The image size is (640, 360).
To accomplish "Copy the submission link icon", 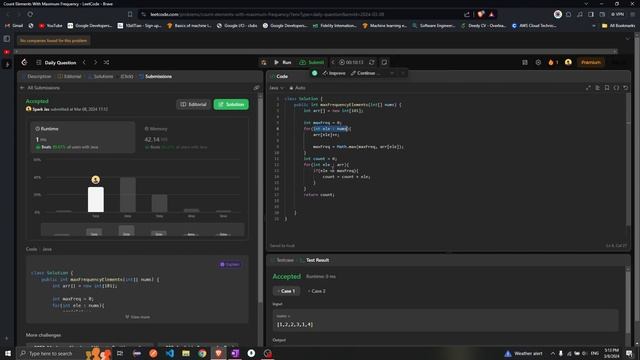I will pyautogui.click(x=256, y=88).
